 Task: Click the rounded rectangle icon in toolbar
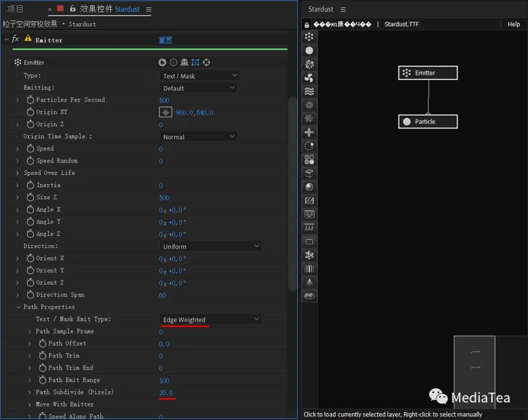point(309,241)
